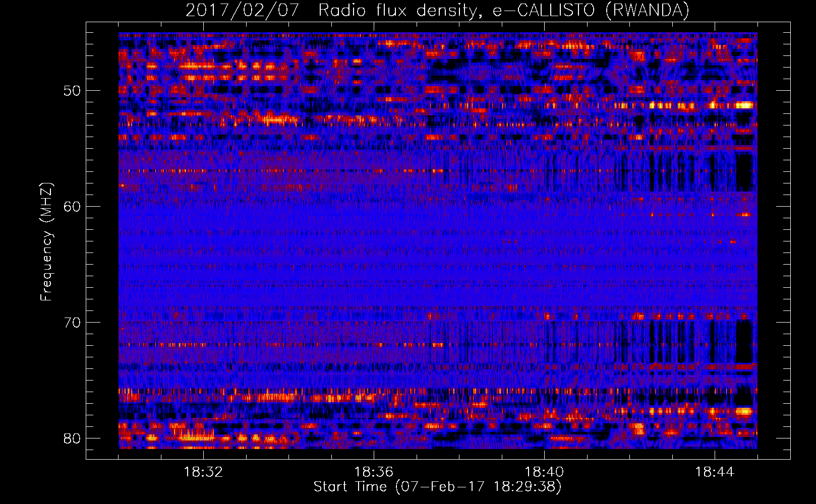Screen dimensions: 816x504
Task: Click the 50 MHz frequency tick label
Action: pos(72,91)
